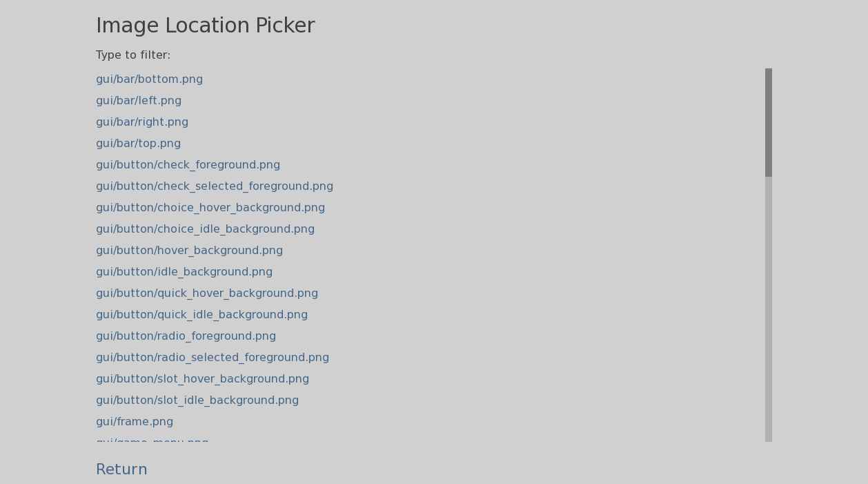Open gui/button/choice_hover_background.png
The height and width of the screenshot is (484, 868).
point(210,207)
